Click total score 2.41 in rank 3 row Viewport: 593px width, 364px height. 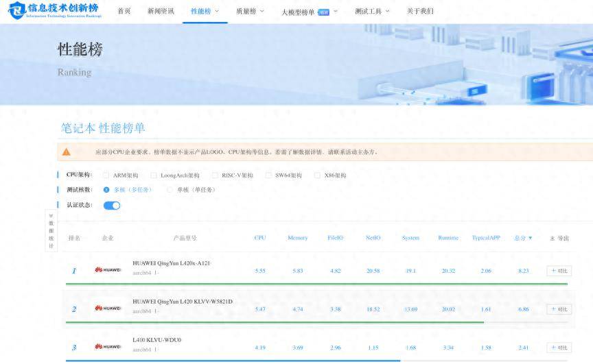[524, 348]
